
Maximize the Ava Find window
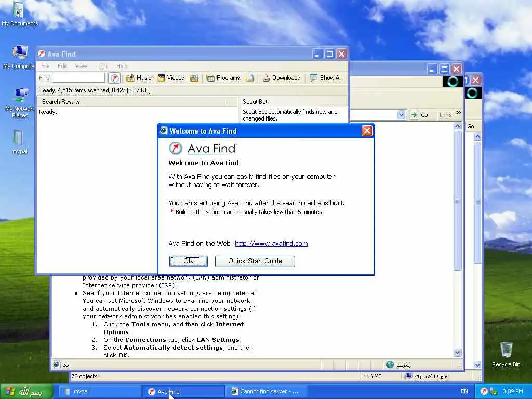pos(329,54)
